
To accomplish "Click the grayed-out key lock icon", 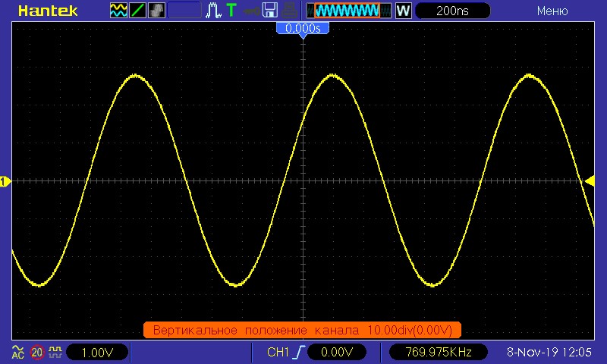I will point(251,11).
